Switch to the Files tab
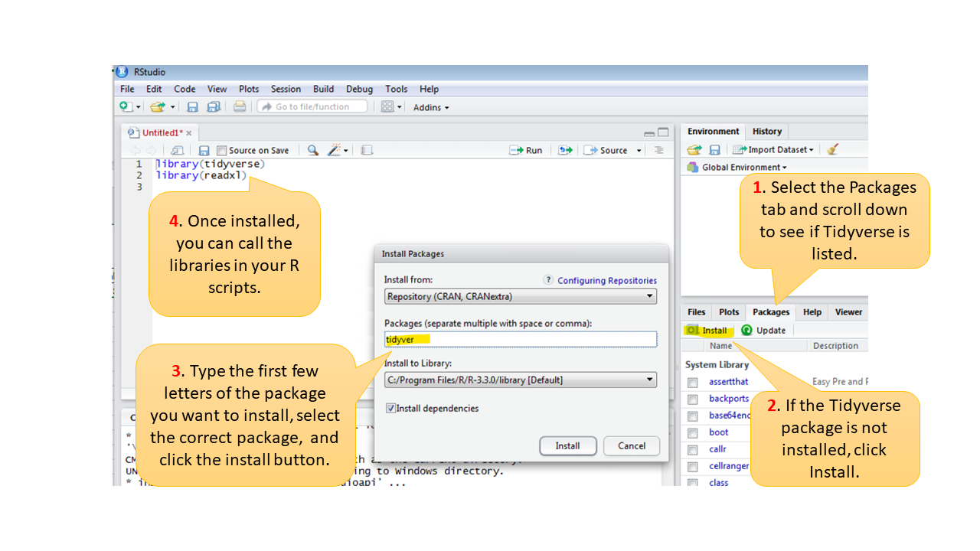Image resolution: width=980 pixels, height=551 pixels. pos(697,312)
